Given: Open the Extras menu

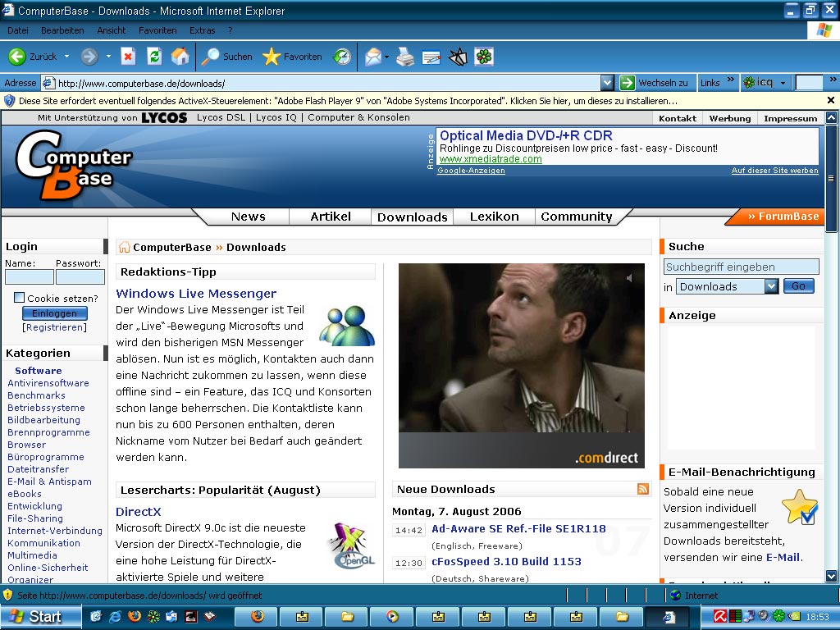Looking at the screenshot, I should point(202,30).
